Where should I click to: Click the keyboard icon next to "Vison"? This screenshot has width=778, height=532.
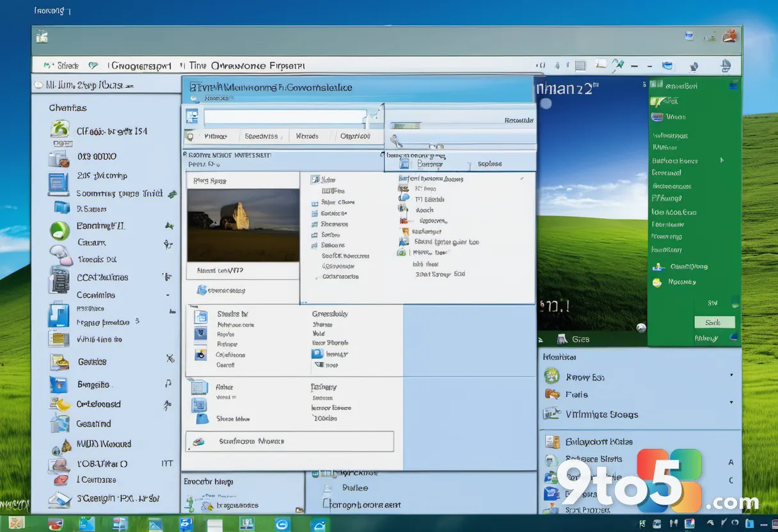click(657, 117)
